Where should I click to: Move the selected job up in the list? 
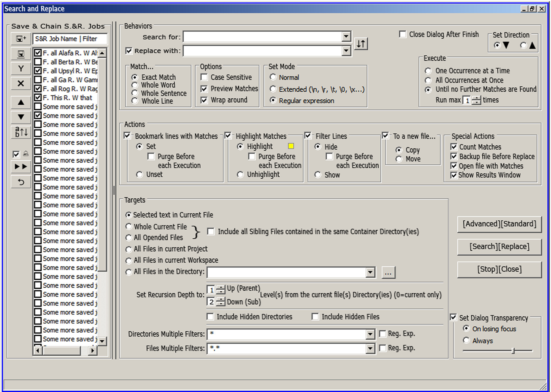tap(21, 102)
